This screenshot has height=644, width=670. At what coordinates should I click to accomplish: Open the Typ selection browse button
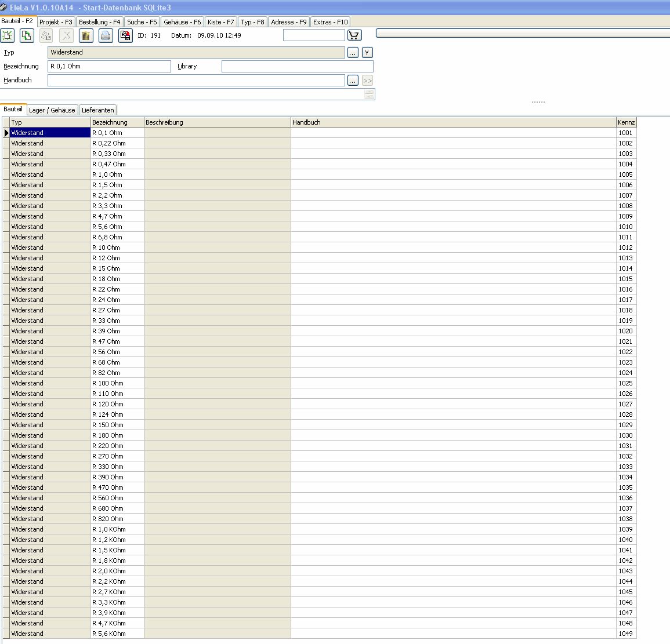353,53
